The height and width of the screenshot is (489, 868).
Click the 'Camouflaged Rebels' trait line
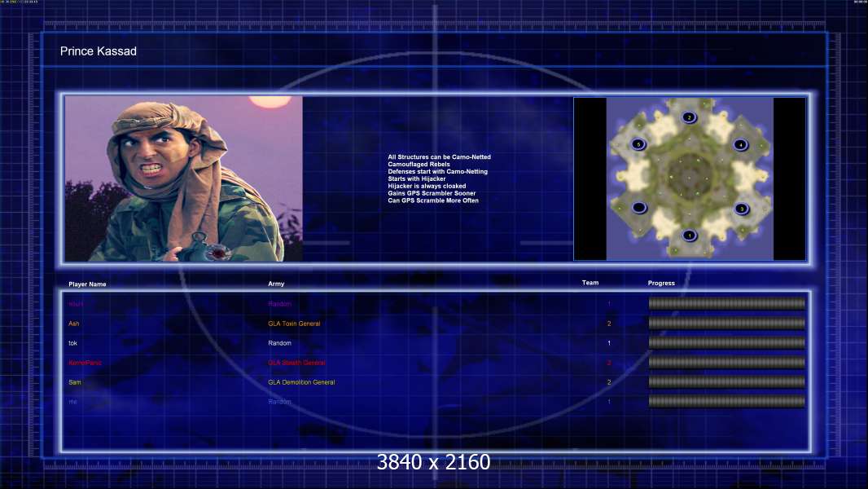click(x=419, y=165)
